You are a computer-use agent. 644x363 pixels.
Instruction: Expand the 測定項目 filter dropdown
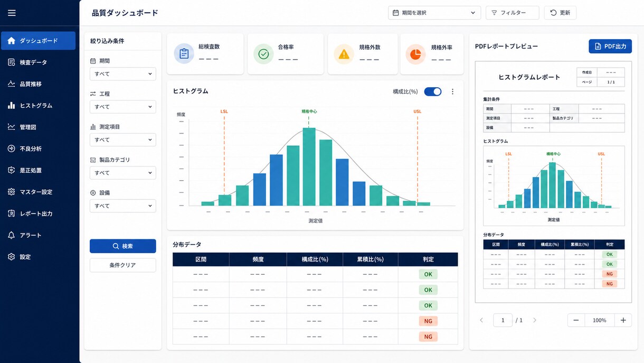[122, 140]
